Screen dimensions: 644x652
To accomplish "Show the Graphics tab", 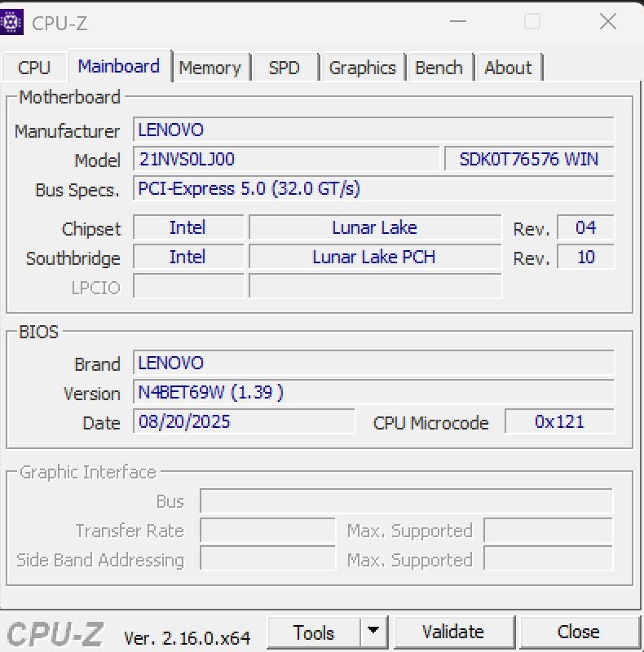I will 362,68.
